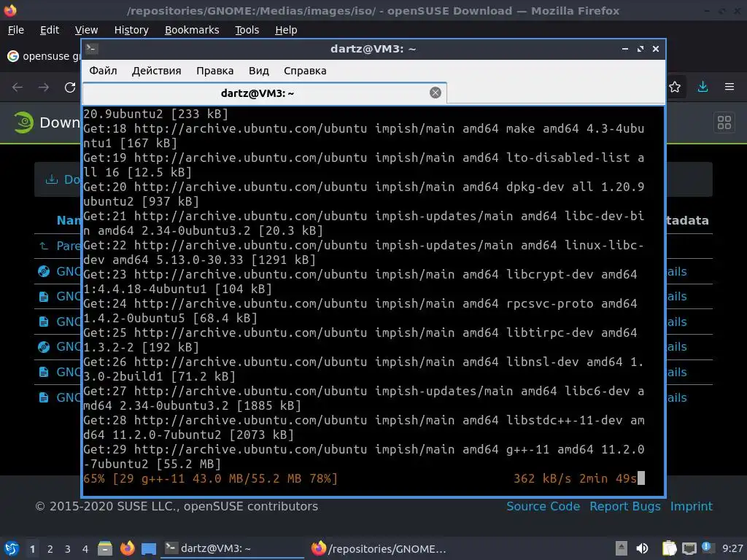Click the clock showing 9:27

click(732, 548)
